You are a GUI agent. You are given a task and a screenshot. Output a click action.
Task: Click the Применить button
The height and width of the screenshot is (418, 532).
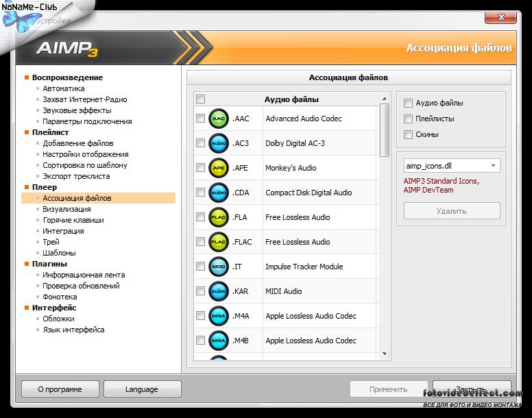389,389
